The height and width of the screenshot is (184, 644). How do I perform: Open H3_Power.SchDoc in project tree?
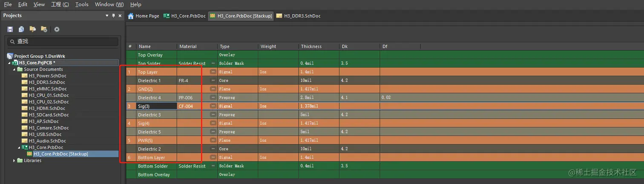(47, 76)
